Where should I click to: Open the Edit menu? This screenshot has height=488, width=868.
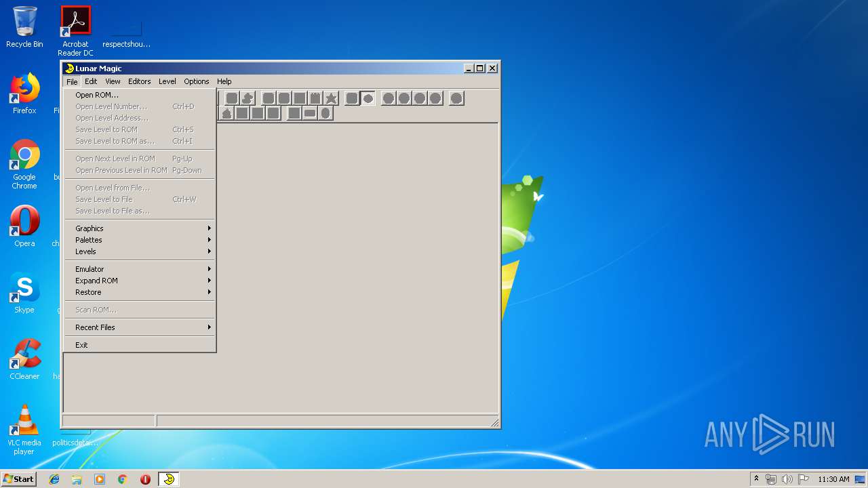point(91,81)
